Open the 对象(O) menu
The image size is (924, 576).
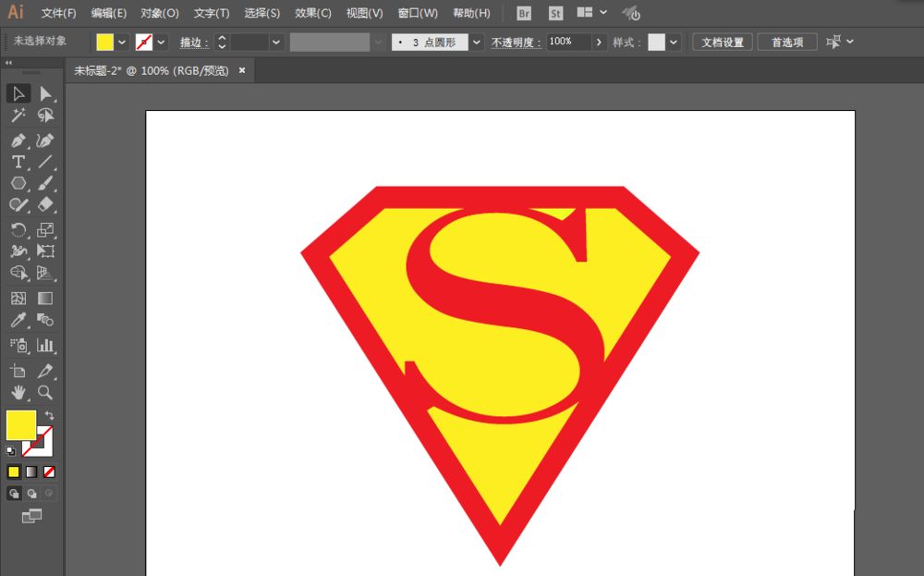(160, 13)
